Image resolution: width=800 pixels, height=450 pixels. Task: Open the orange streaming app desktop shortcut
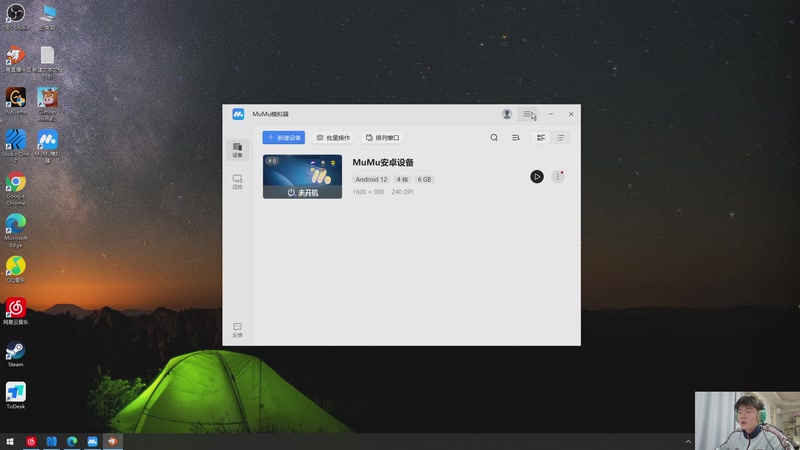tap(15, 58)
